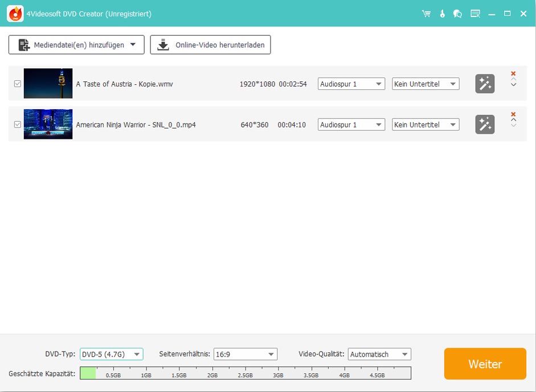
Task: Click Online-Video herunterladen button
Action: pos(210,45)
